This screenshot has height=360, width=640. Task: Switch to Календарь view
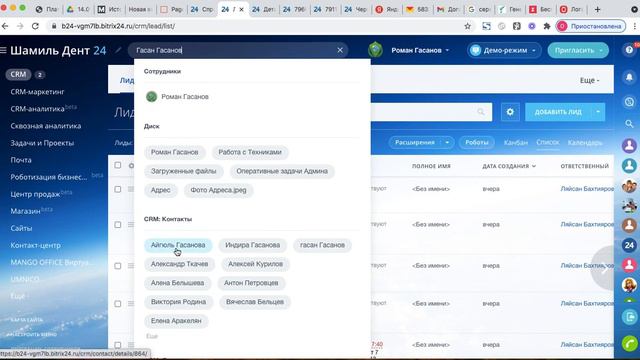585,142
